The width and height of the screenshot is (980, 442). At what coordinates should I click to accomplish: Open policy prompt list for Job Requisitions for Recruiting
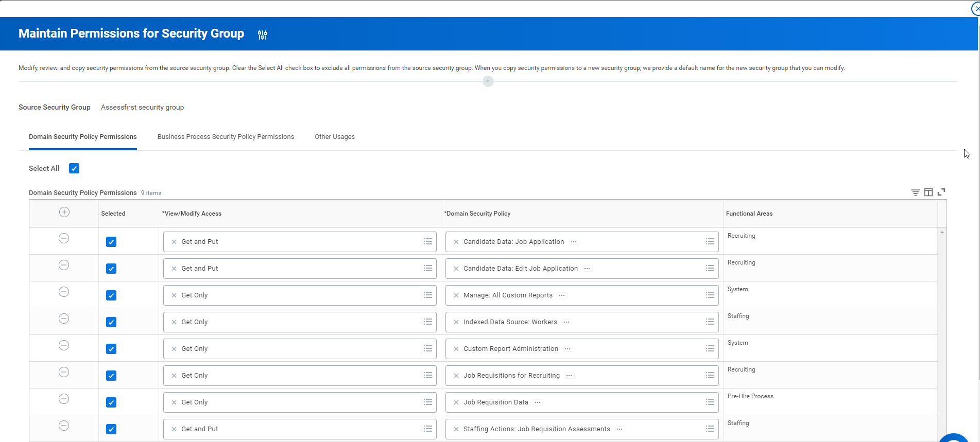710,376
